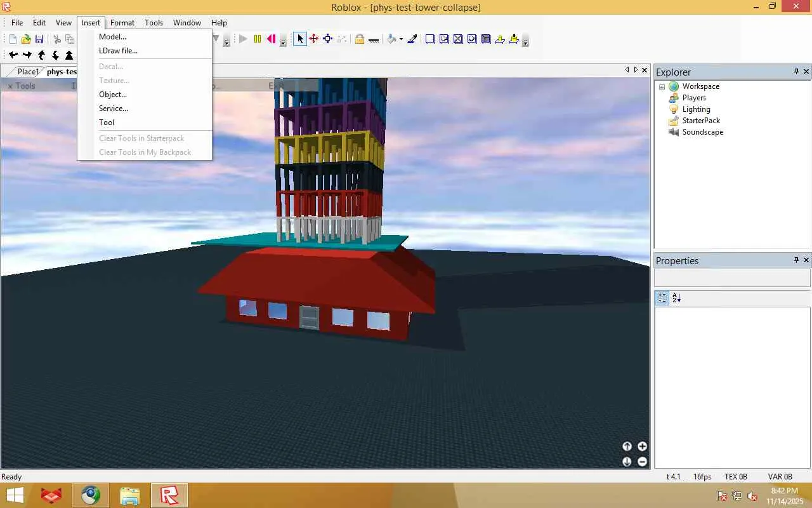The image size is (812, 508).
Task: Pin the Explorer panel with the pushpin
Action: [x=796, y=72]
